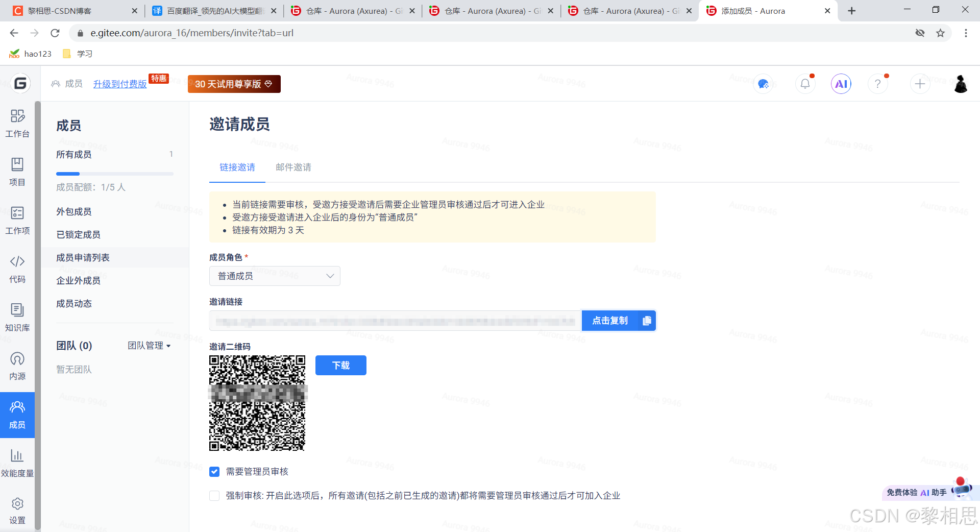Open the 代码 code sidebar icon
This screenshot has height=532, width=980.
pyautogui.click(x=17, y=269)
